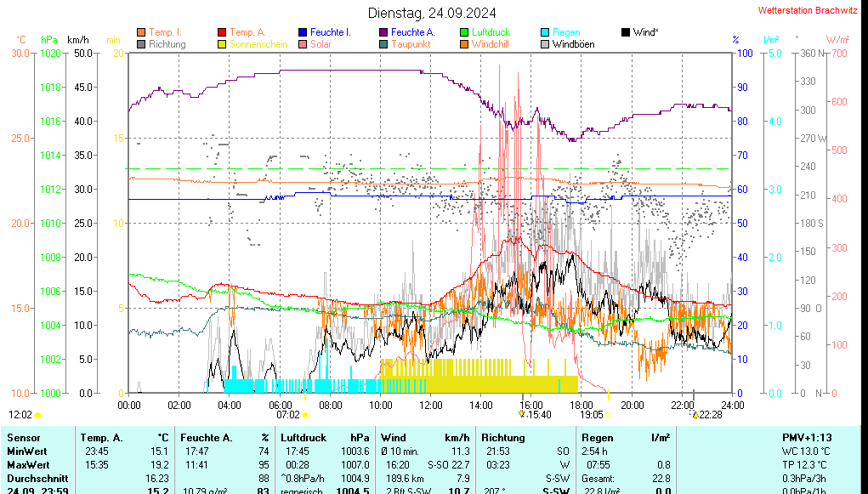868x494 pixels.
Task: Click the black Wind legend square
Action: pyautogui.click(x=626, y=32)
